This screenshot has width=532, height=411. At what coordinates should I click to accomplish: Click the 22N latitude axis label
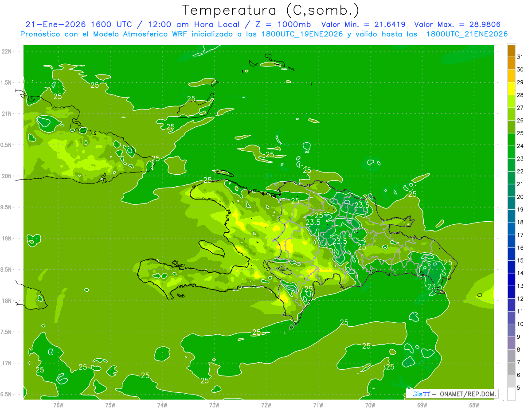pos(7,51)
